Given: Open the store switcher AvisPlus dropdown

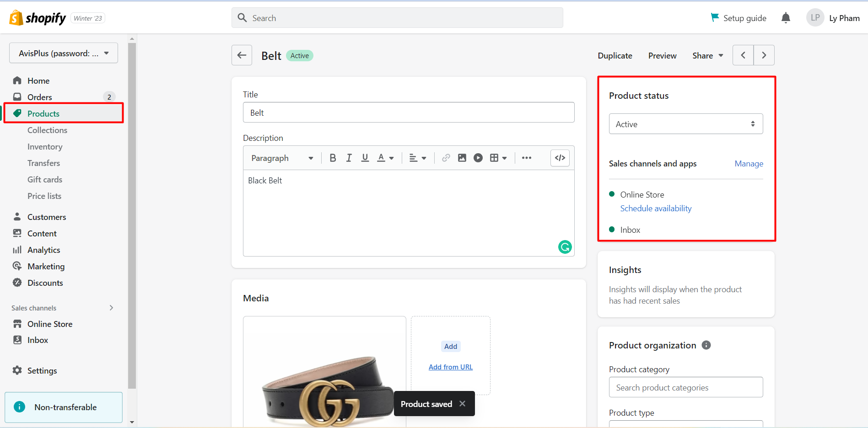Looking at the screenshot, I should [64, 53].
